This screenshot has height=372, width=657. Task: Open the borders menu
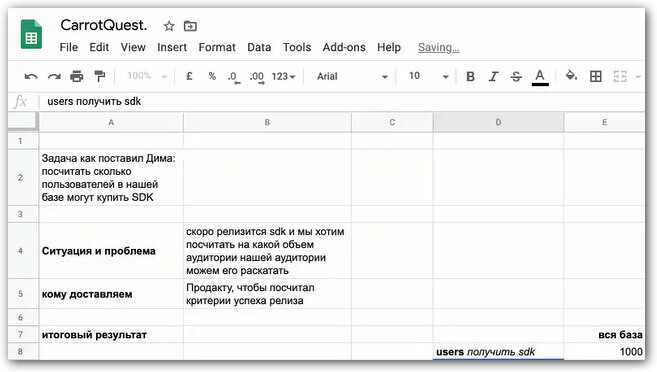pos(595,76)
